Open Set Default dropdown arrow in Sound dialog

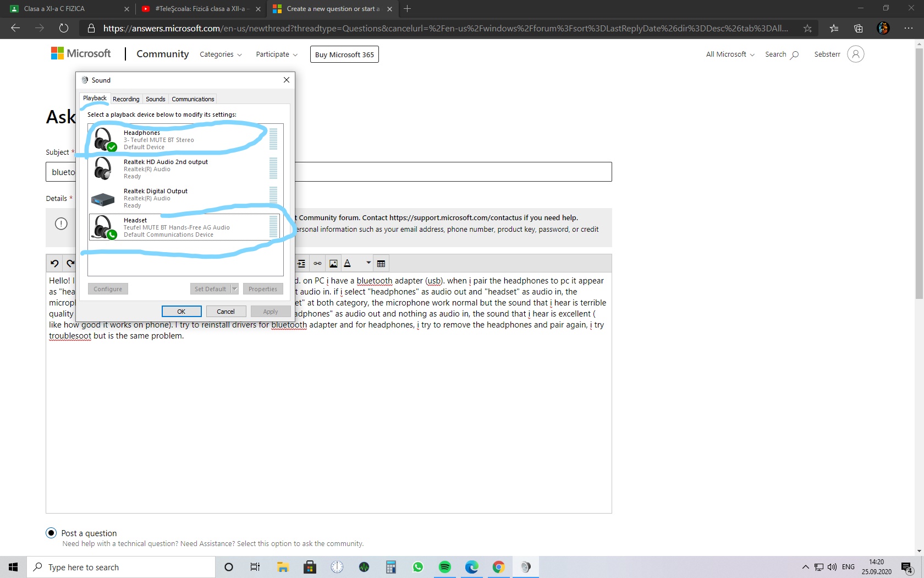click(x=235, y=289)
